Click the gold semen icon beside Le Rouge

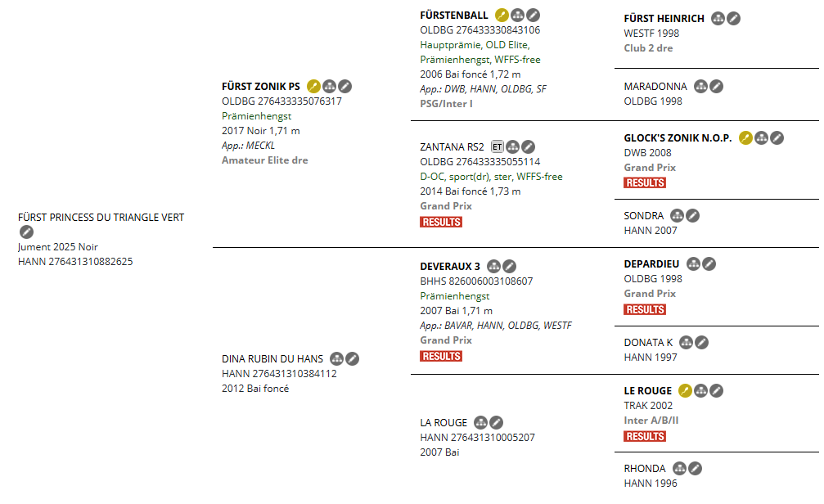coord(686,390)
